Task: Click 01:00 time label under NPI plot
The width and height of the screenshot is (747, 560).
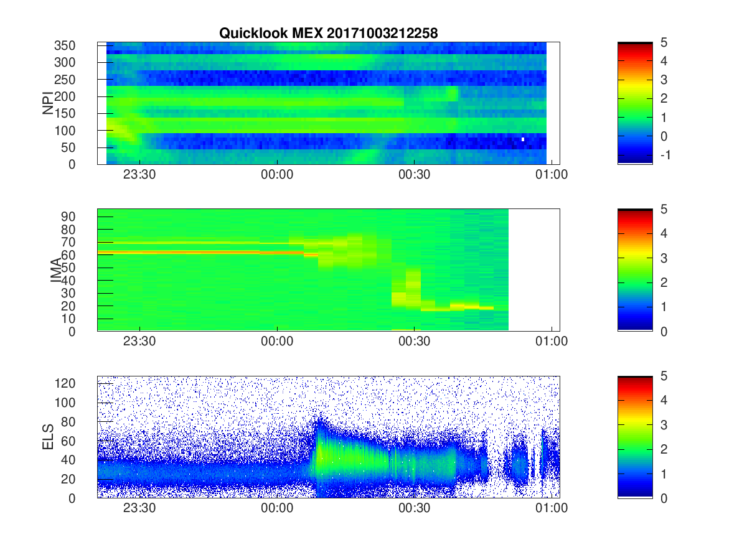Action: click(x=552, y=175)
